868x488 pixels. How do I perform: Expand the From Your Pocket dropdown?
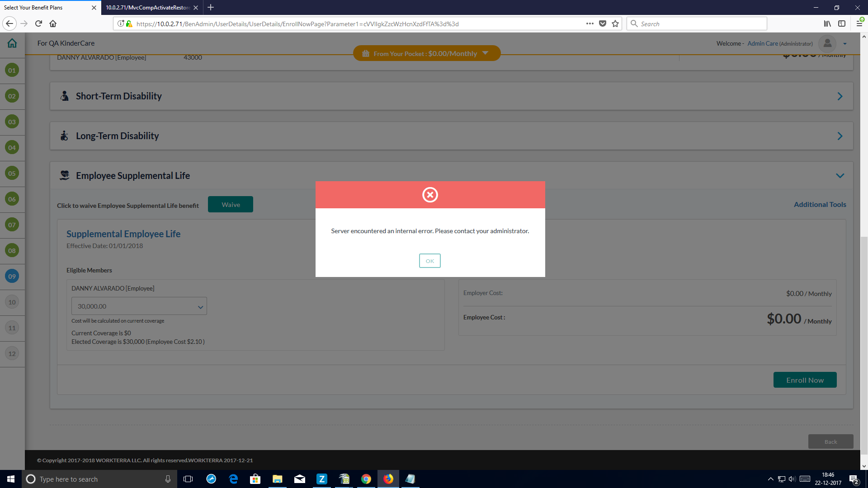(x=486, y=53)
